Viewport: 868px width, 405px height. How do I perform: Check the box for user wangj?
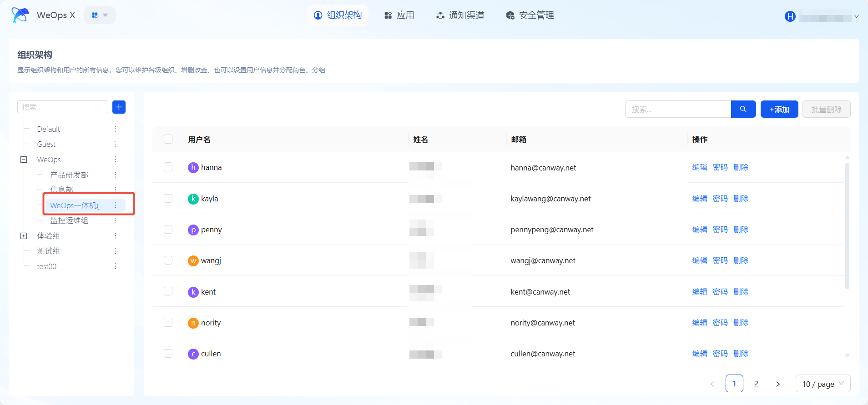click(168, 260)
